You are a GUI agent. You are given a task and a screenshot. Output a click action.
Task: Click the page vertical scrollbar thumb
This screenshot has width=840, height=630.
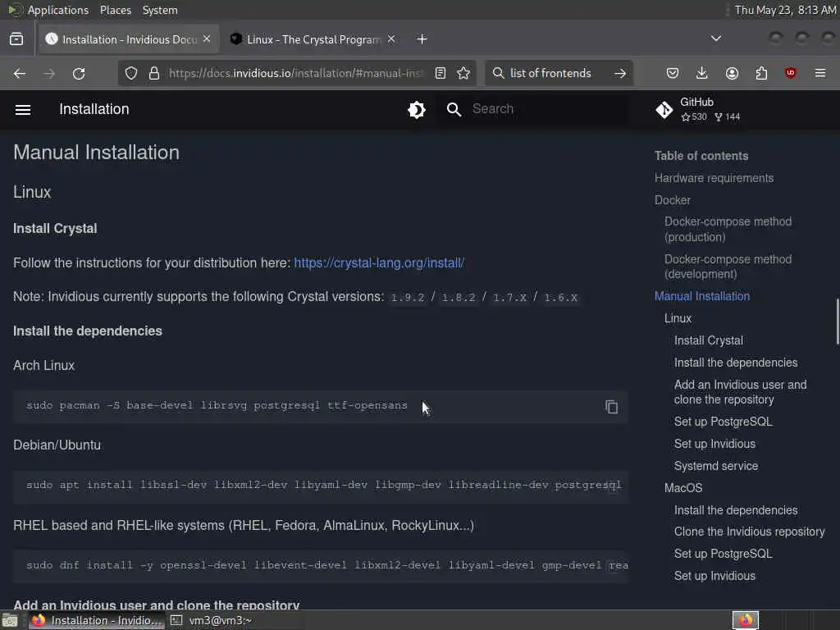pos(838,322)
